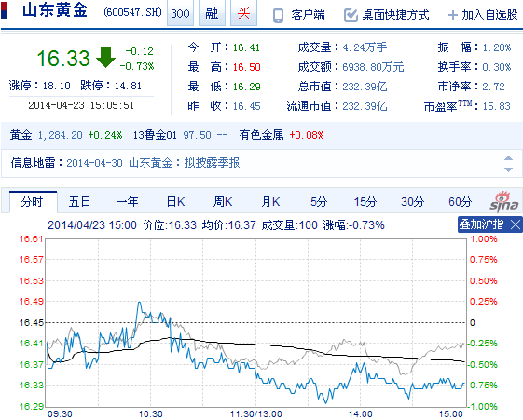Open the 有色金属 sector link
Image resolution: width=523 pixels, height=420 pixels.
coord(261,135)
